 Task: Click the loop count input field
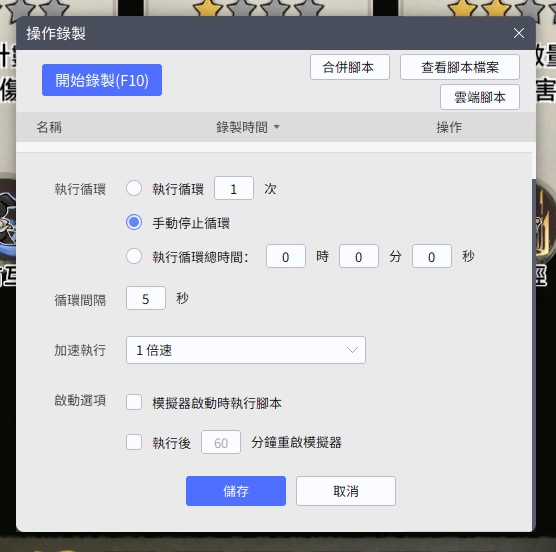pos(234,188)
